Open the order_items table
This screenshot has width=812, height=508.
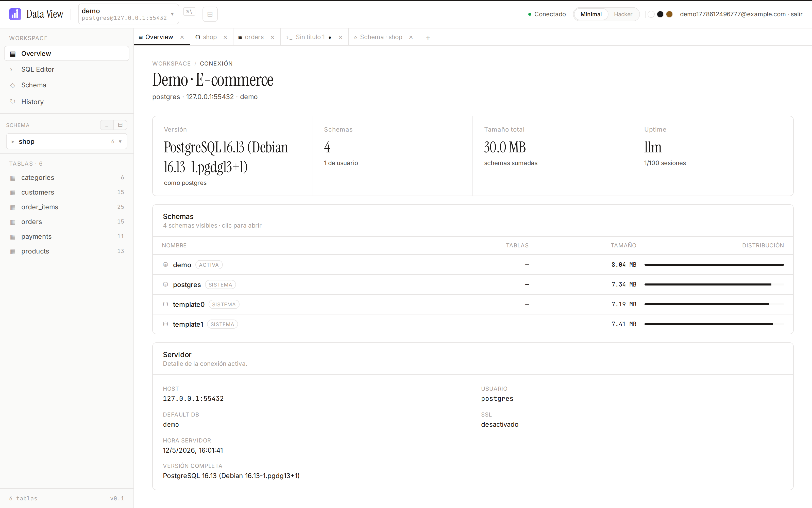pyautogui.click(x=67, y=207)
